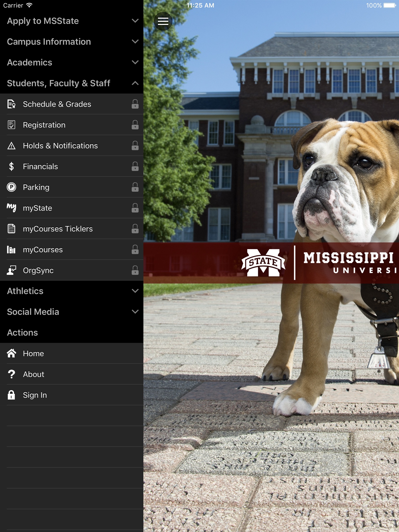Click the myCourses Ticklers list icon
Screen dimensions: 399x532
coord(11,229)
